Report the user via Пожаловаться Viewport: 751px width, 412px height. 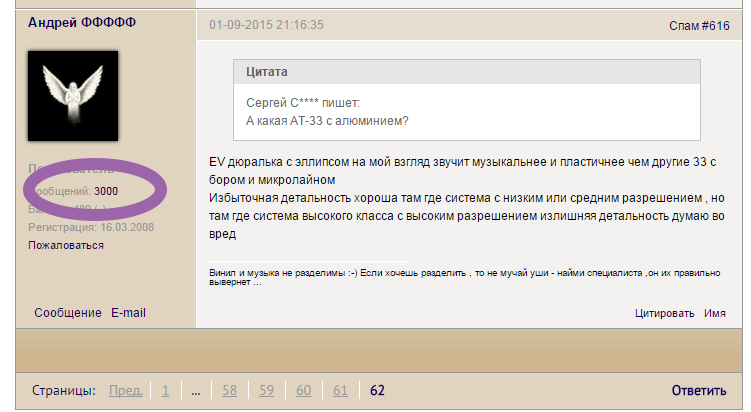coord(65,245)
